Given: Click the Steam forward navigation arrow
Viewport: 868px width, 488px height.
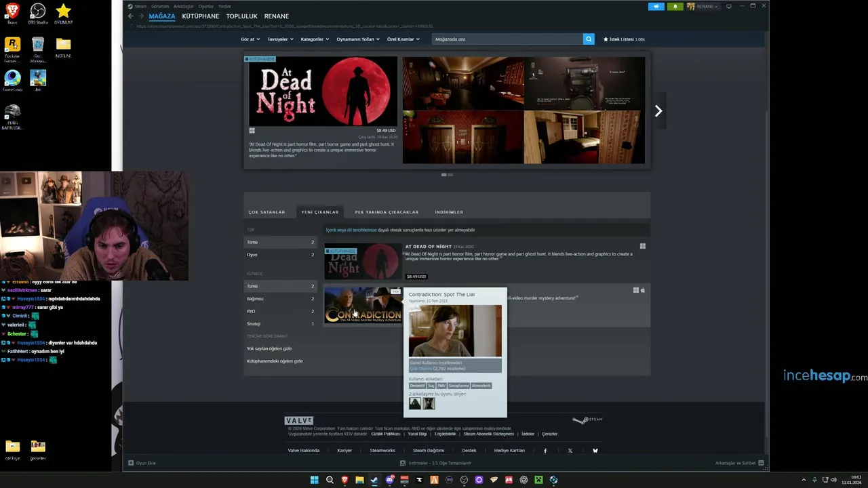Looking at the screenshot, I should 140,16.
